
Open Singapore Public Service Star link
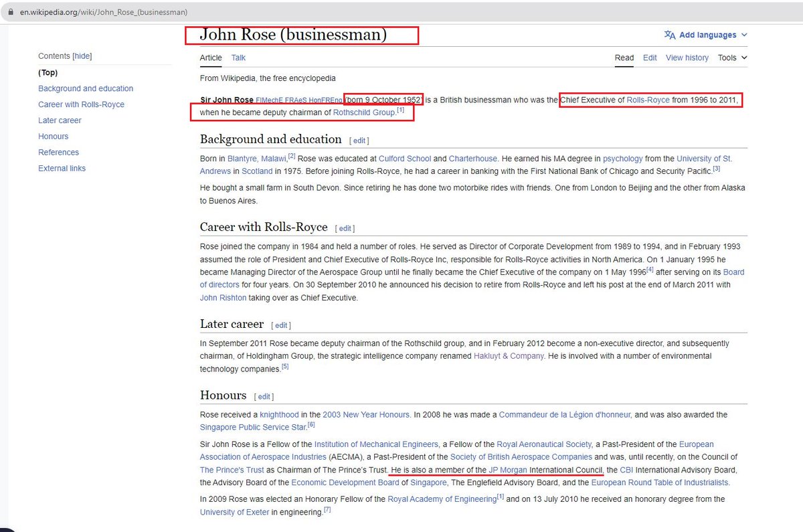point(253,427)
